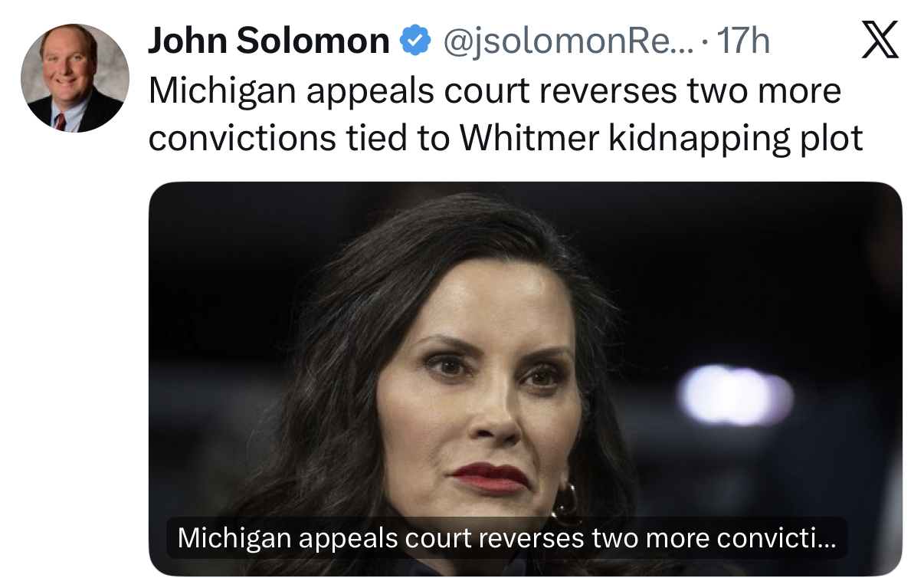The height and width of the screenshot is (578, 924).
Task: Click the words 'Whitmer kidnapping plot' in the tweet
Action: tap(661, 138)
